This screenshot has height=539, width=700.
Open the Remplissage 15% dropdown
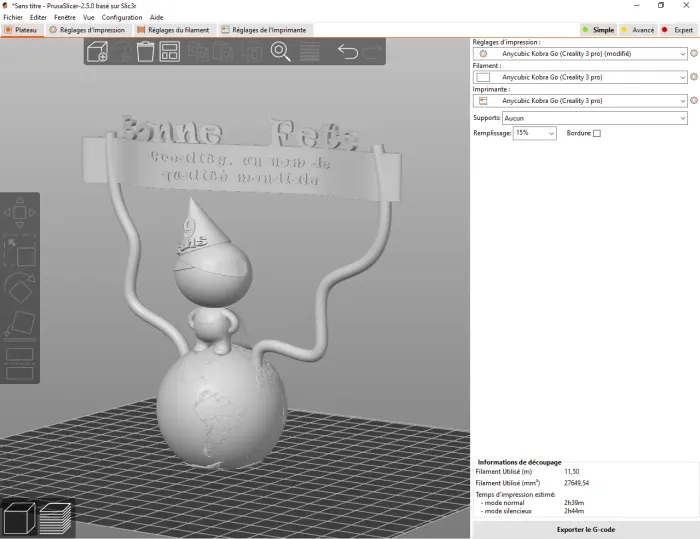(534, 133)
